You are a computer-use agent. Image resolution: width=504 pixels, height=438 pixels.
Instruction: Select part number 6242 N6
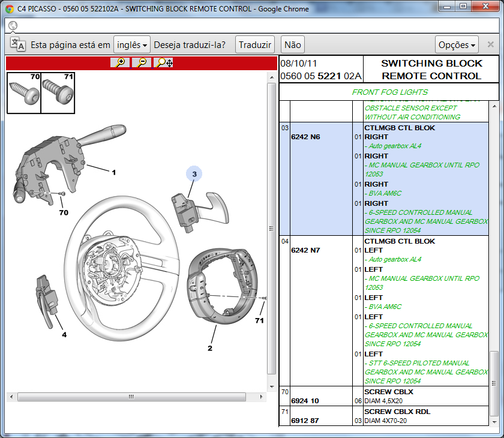305,137
